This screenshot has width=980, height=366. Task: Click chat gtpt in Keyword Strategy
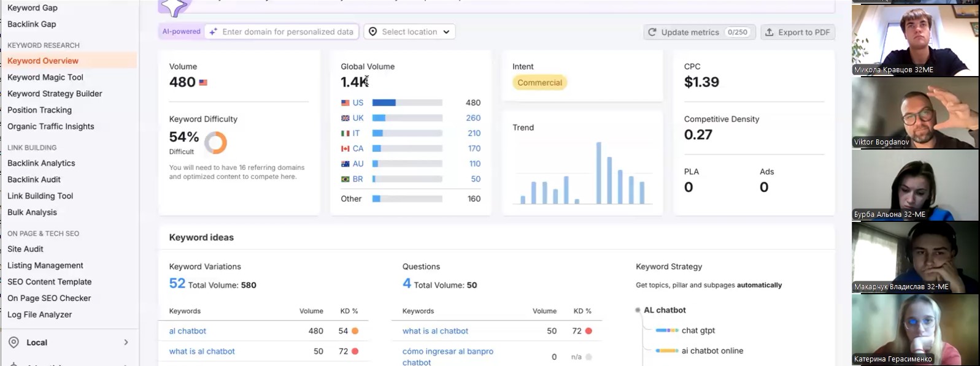698,330
